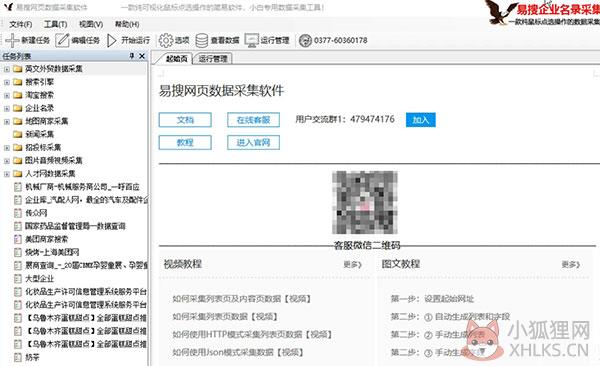Open the 帮助(H) menu
Image resolution: width=600 pixels, height=366 pixels.
click(x=127, y=24)
